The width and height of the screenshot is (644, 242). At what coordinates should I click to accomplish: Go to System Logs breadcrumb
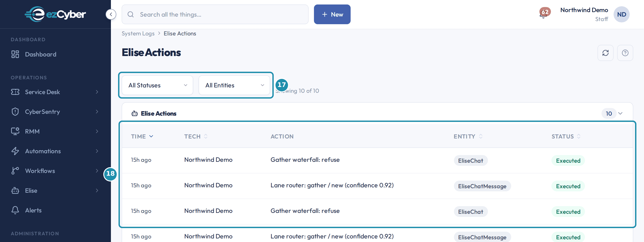[x=138, y=33]
